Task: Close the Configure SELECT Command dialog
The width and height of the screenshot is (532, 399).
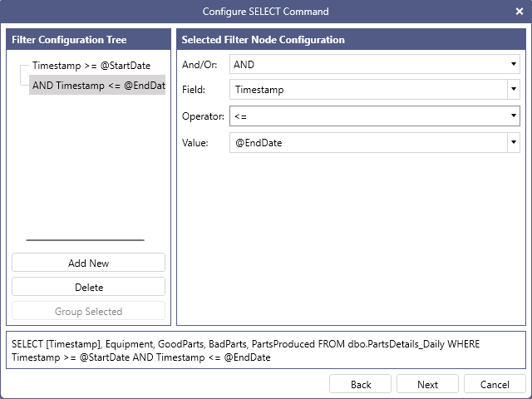Action: pyautogui.click(x=519, y=12)
